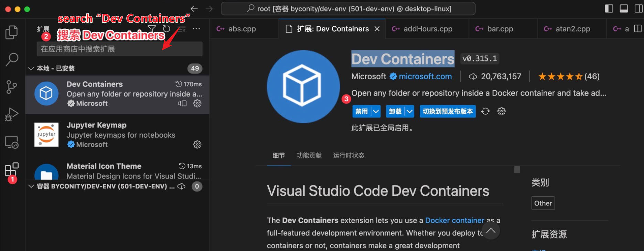Go forward with navigation arrow
The width and height of the screenshot is (644, 251).
(209, 9)
